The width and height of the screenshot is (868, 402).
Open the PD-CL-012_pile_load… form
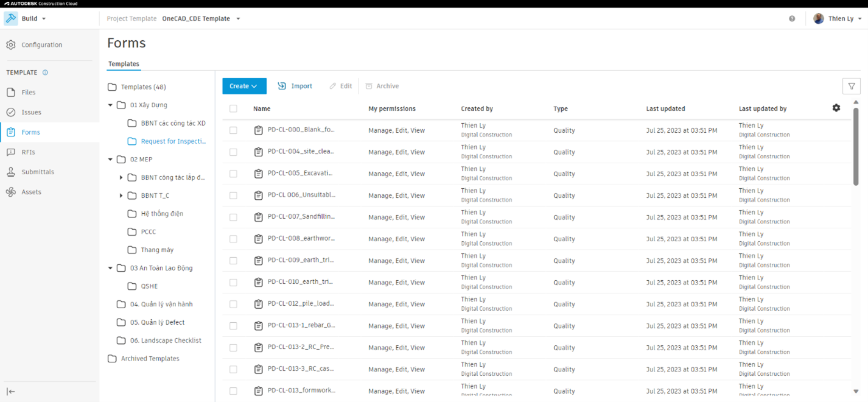tap(301, 304)
